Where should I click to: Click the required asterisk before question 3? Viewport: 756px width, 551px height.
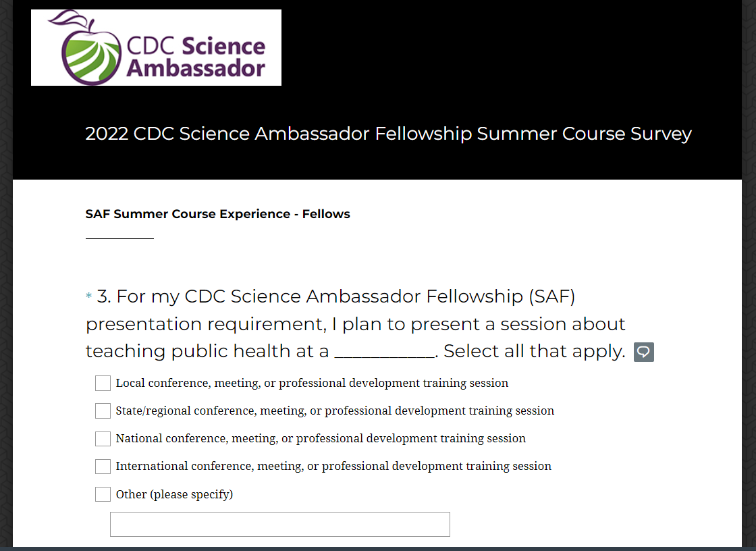coord(89,297)
